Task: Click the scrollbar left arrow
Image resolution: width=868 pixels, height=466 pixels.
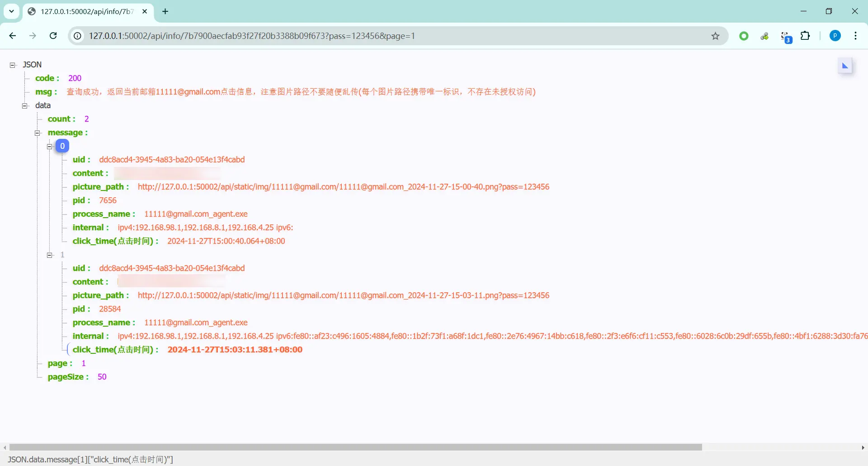Action: [x=5, y=447]
